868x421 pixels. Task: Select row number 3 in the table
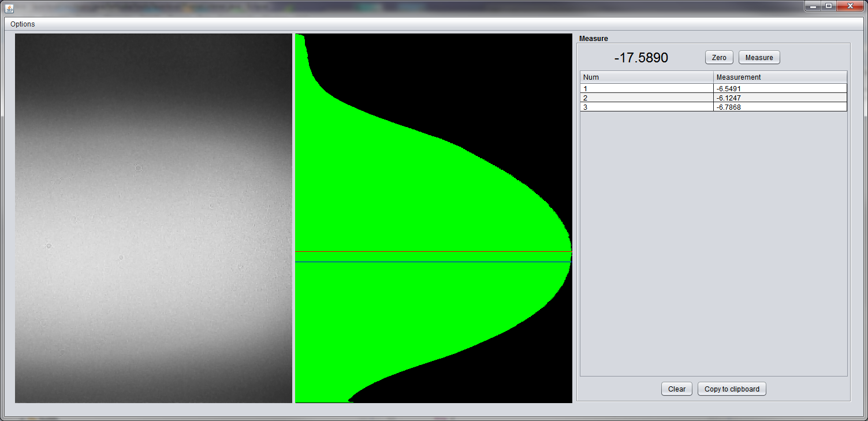[x=646, y=107]
